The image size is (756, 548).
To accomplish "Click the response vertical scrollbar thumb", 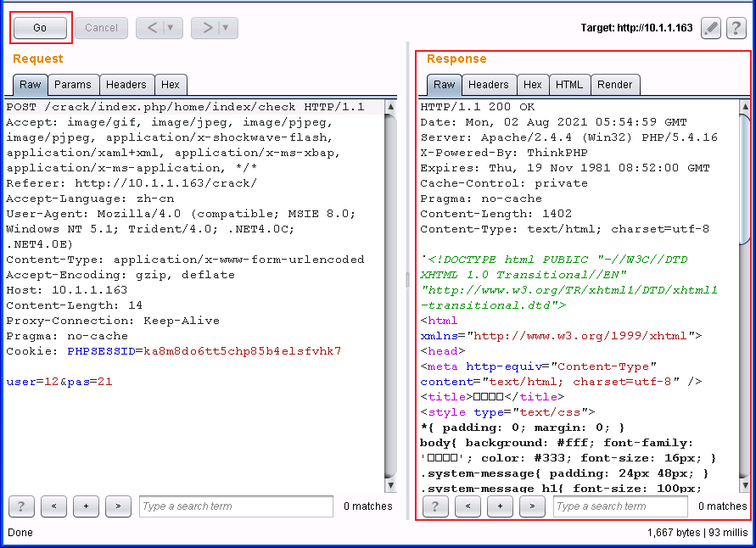I will click(x=745, y=180).
